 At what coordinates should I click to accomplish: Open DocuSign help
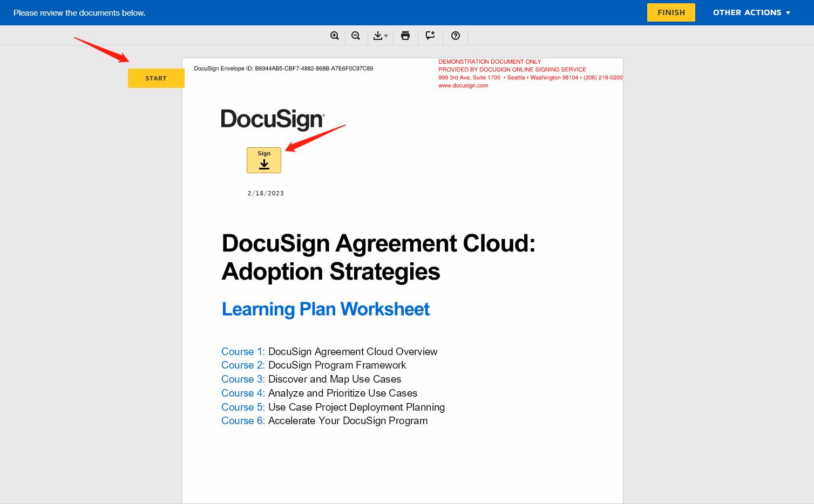[455, 36]
